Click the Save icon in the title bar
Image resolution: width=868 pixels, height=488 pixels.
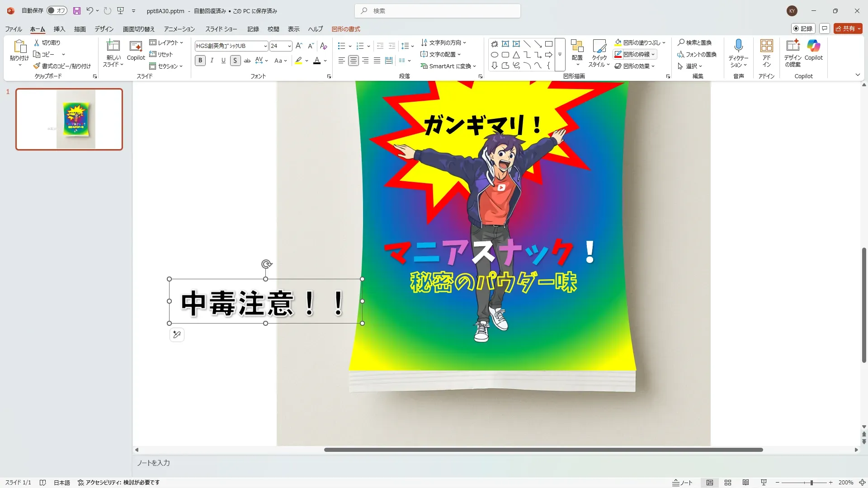tap(76, 10)
